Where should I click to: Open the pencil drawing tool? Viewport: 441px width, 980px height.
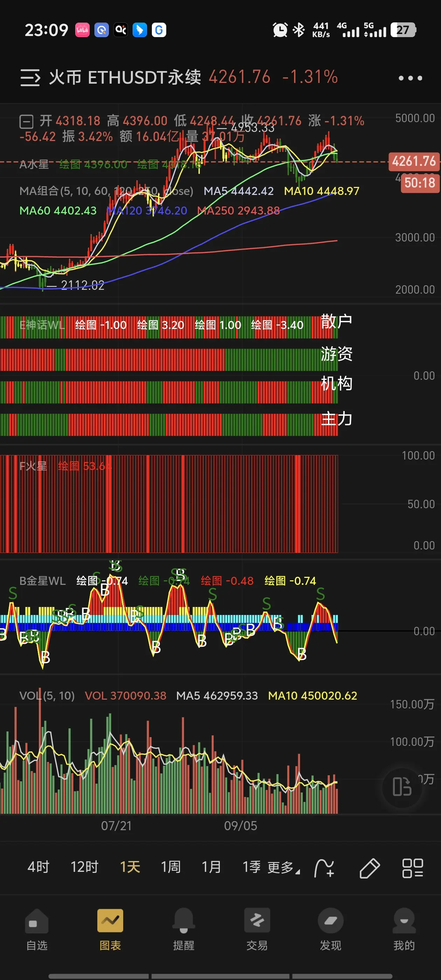coord(370,868)
